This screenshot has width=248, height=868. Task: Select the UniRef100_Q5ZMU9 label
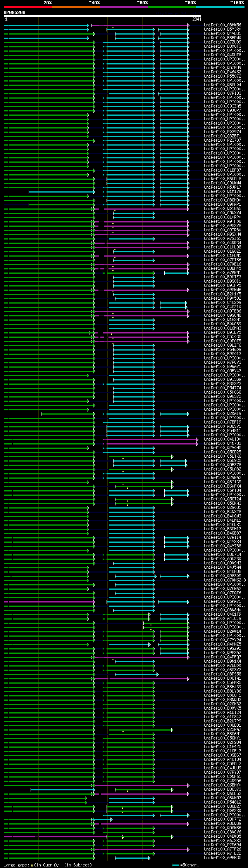[x=222, y=68]
